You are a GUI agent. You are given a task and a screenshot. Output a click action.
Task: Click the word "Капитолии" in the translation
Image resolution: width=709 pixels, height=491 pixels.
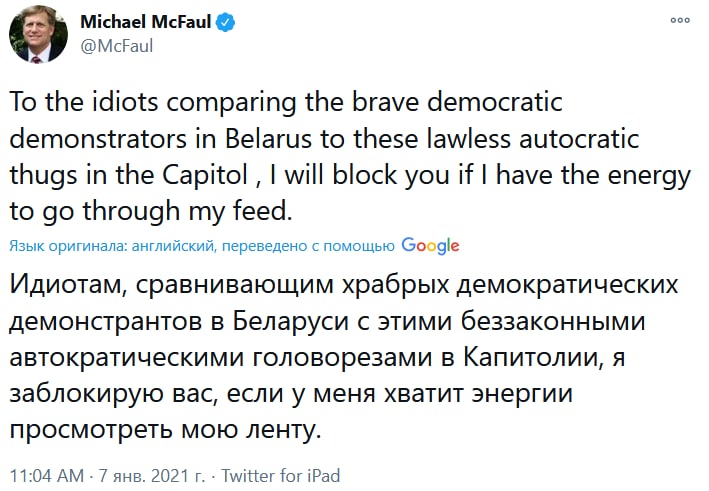tap(531, 358)
